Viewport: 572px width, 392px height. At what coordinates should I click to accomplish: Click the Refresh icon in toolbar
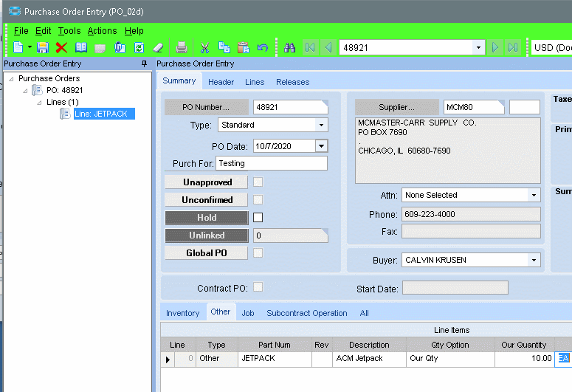click(139, 47)
